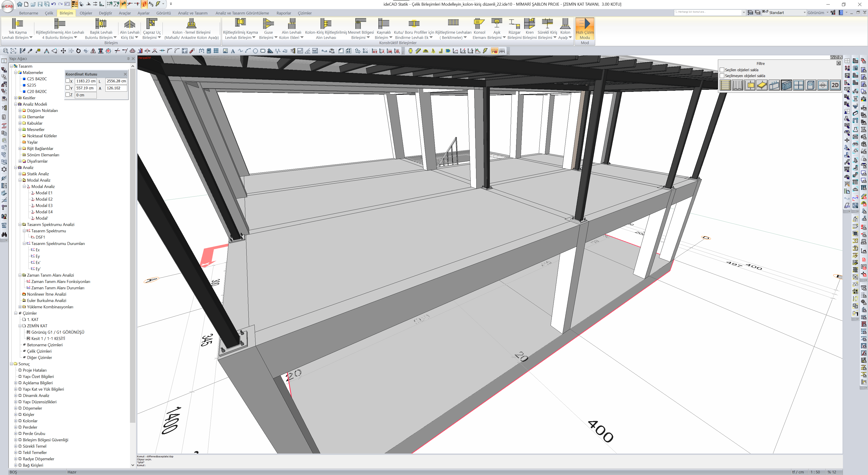The height and width of the screenshot is (475, 868).
Task: Expand the Kesitler tree node
Action: point(16,98)
